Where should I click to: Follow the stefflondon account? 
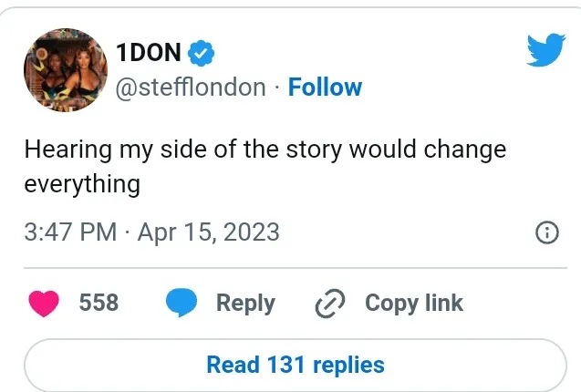[325, 88]
